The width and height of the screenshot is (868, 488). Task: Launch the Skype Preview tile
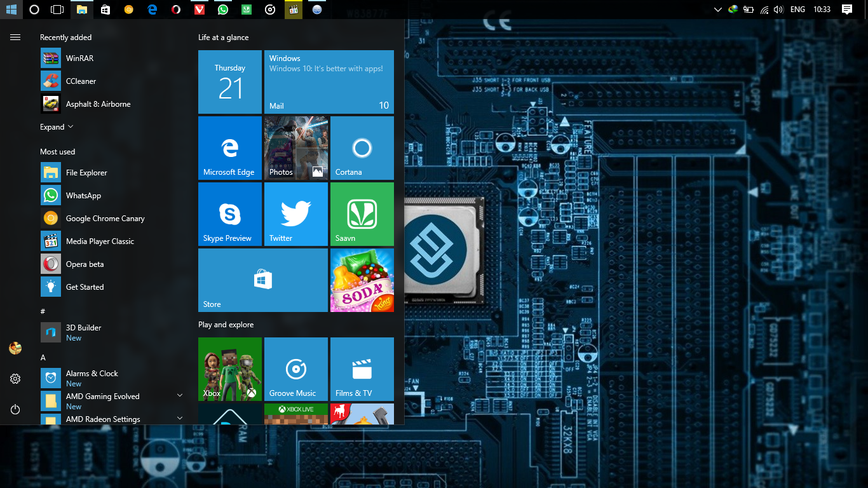(x=230, y=214)
